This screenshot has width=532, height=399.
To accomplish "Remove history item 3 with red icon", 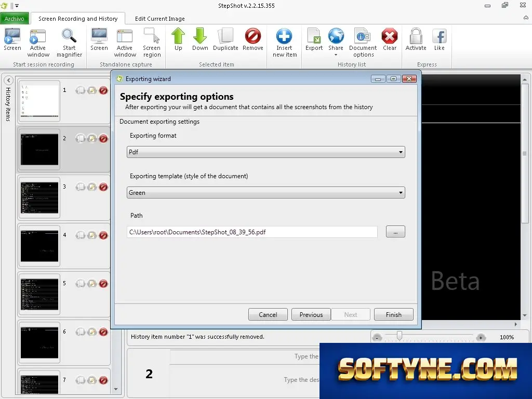I will point(103,187).
